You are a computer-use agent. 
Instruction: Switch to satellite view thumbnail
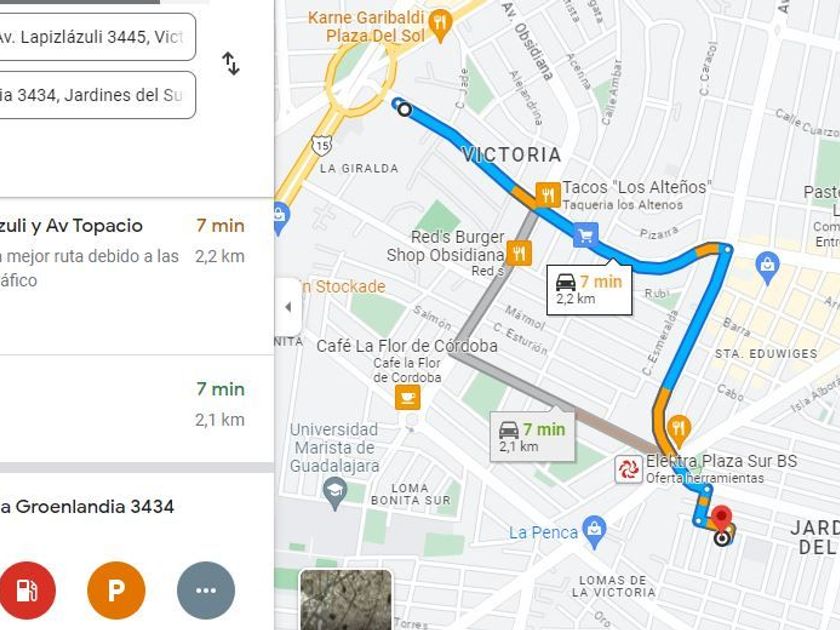tap(346, 600)
